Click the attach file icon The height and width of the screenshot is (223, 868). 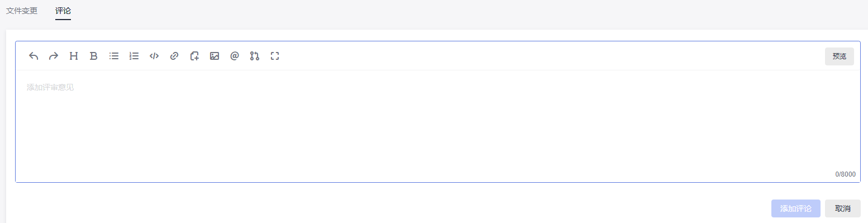coord(194,56)
